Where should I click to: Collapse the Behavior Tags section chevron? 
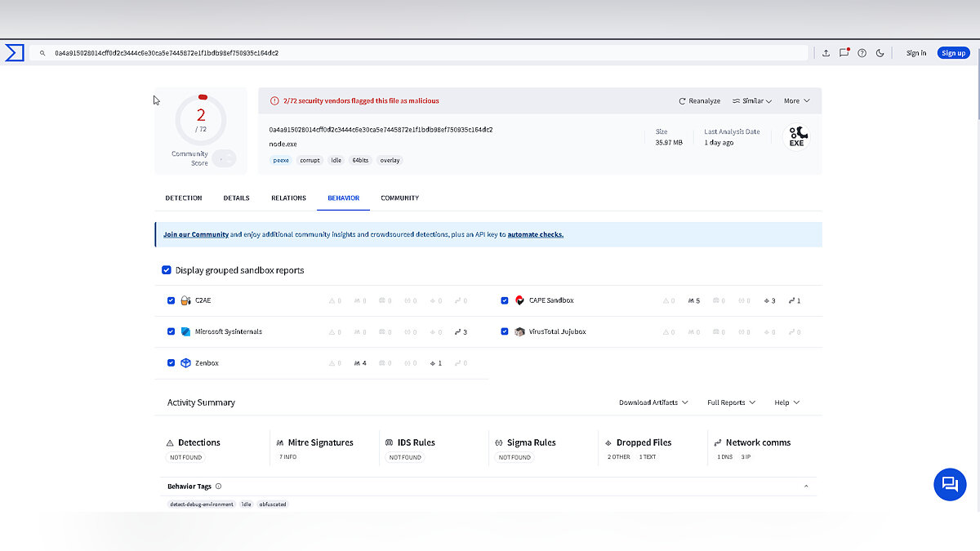pyautogui.click(x=806, y=487)
